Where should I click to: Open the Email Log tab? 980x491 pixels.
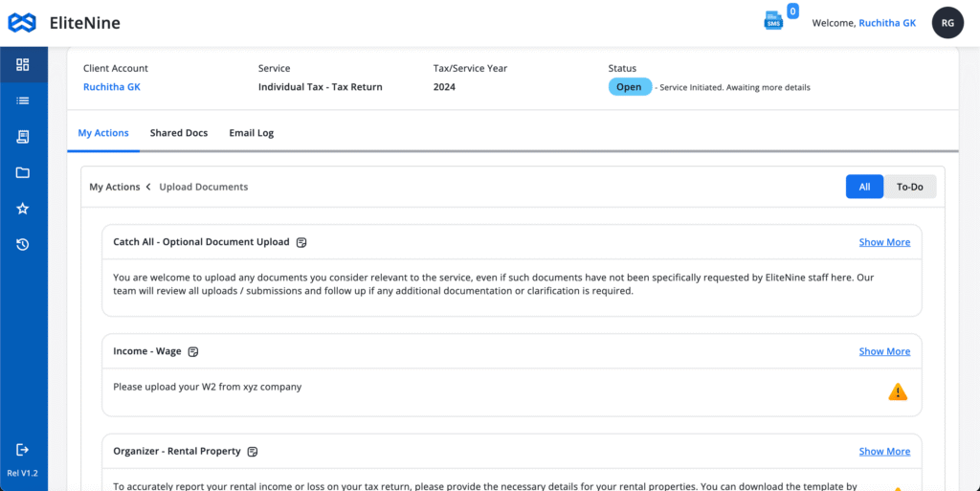[251, 133]
